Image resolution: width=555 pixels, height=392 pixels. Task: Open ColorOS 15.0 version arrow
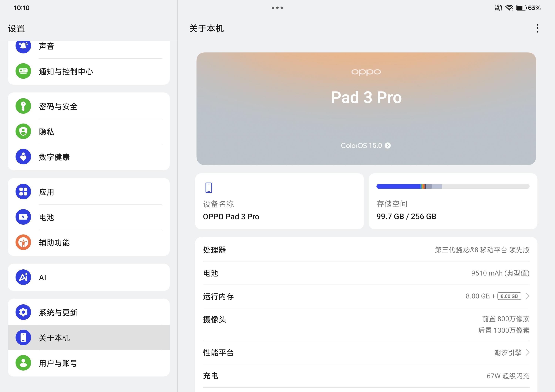click(x=388, y=146)
